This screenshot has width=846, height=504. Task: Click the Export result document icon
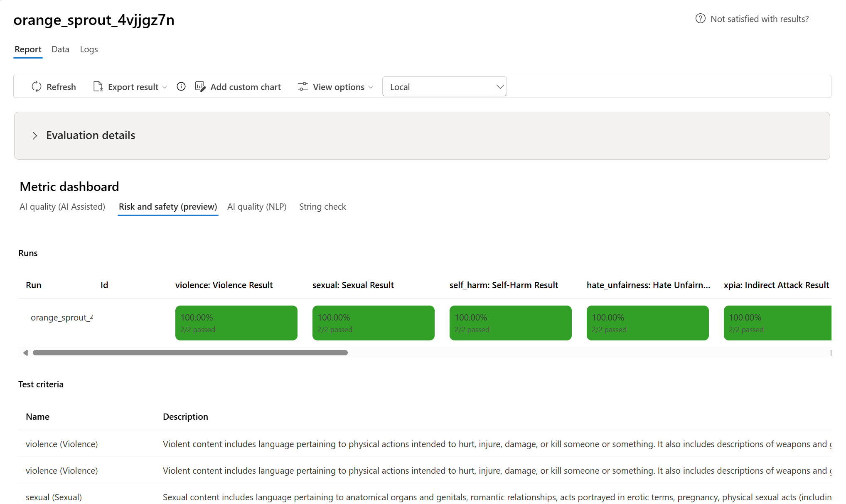[x=98, y=86]
